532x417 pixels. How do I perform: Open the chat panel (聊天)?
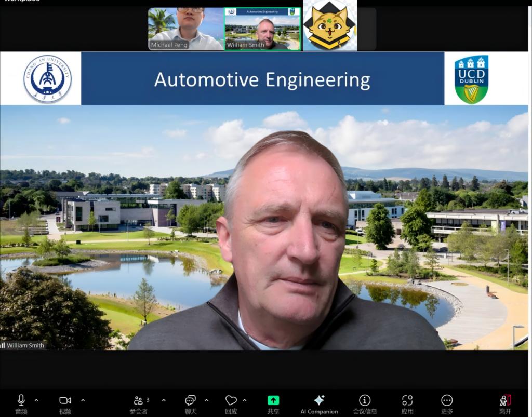click(x=190, y=403)
